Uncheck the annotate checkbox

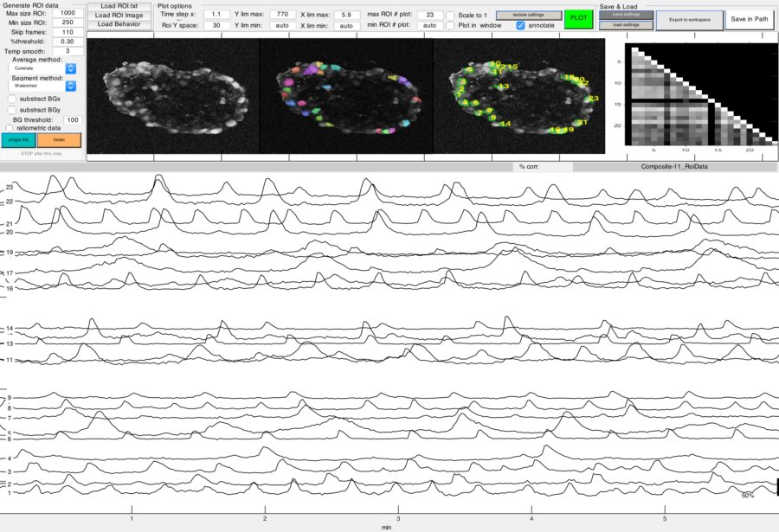point(520,25)
